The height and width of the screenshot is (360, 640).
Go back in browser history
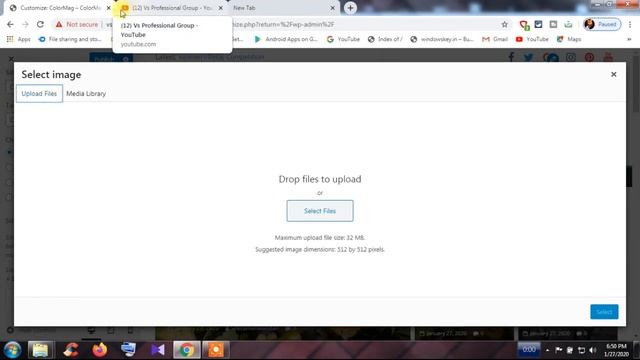point(10,24)
